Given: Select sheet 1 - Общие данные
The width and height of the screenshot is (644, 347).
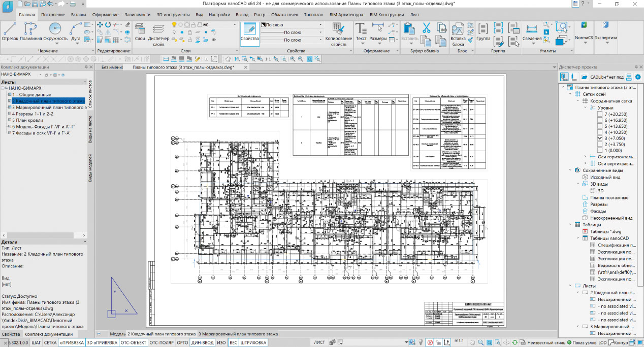Looking at the screenshot, I should (x=31, y=94).
